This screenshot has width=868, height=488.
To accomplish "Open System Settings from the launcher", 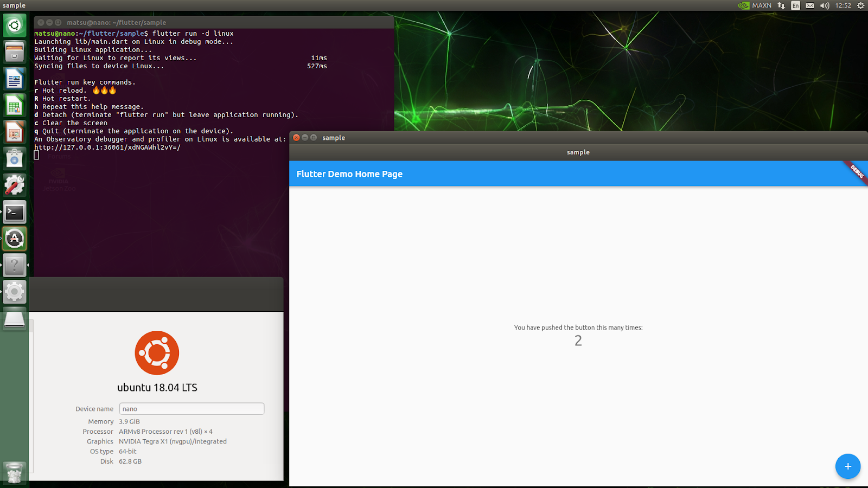I will tap(15, 292).
